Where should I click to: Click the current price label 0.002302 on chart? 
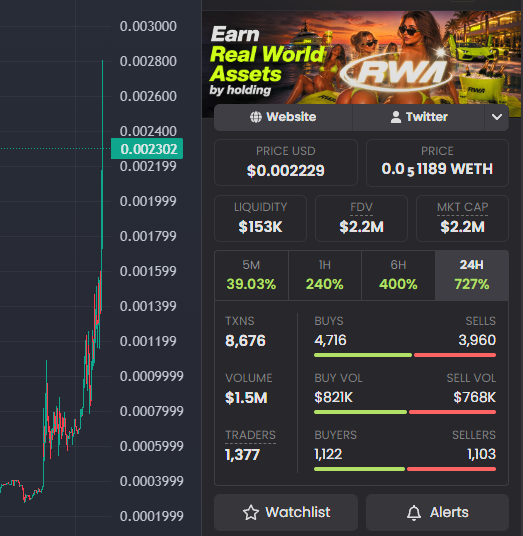tap(147, 149)
